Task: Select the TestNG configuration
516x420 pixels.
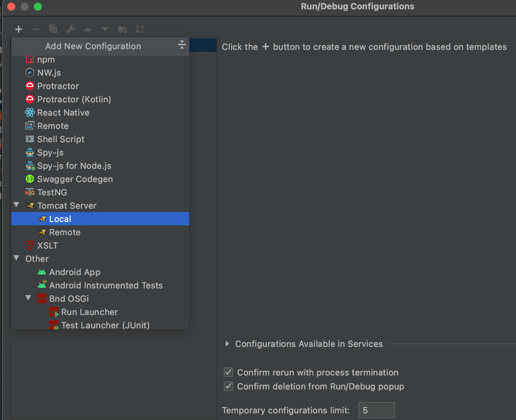Action: coord(100,192)
